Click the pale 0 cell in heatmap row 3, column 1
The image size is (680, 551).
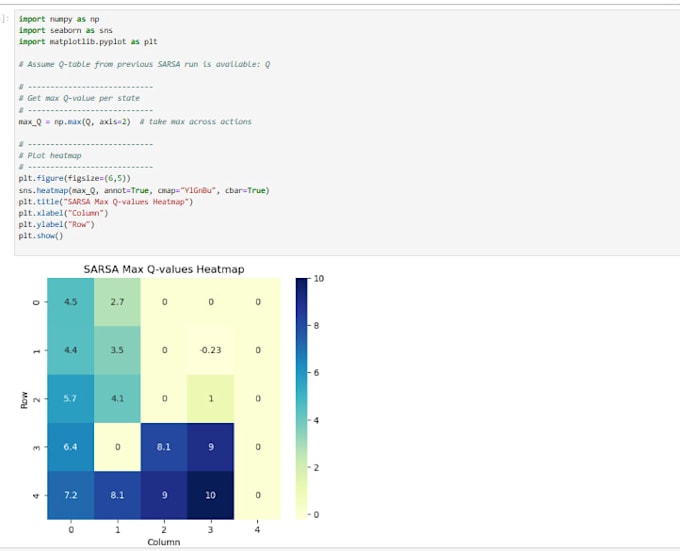[117, 447]
